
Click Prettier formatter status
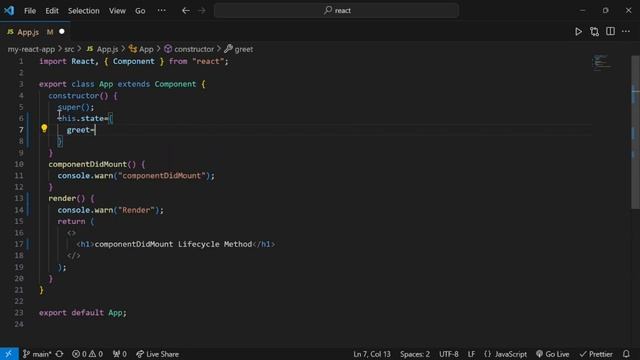596,354
